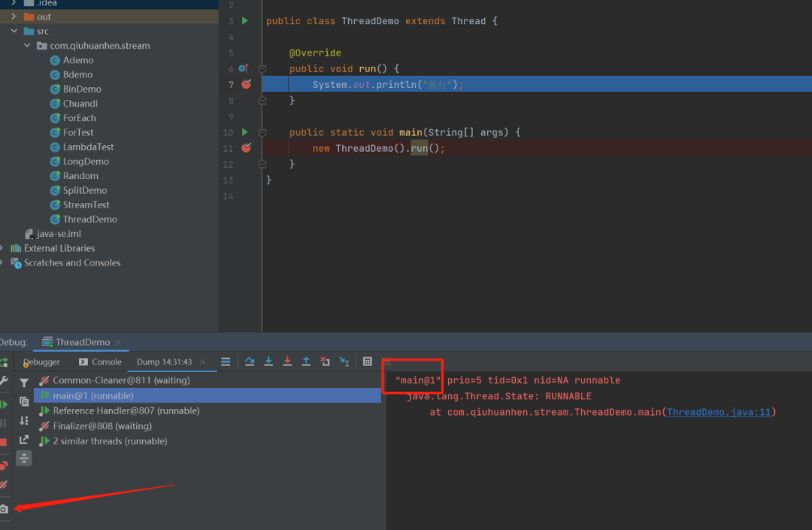Click the camera icon to dump threads
812x530 pixels.
pyautogui.click(x=4, y=509)
